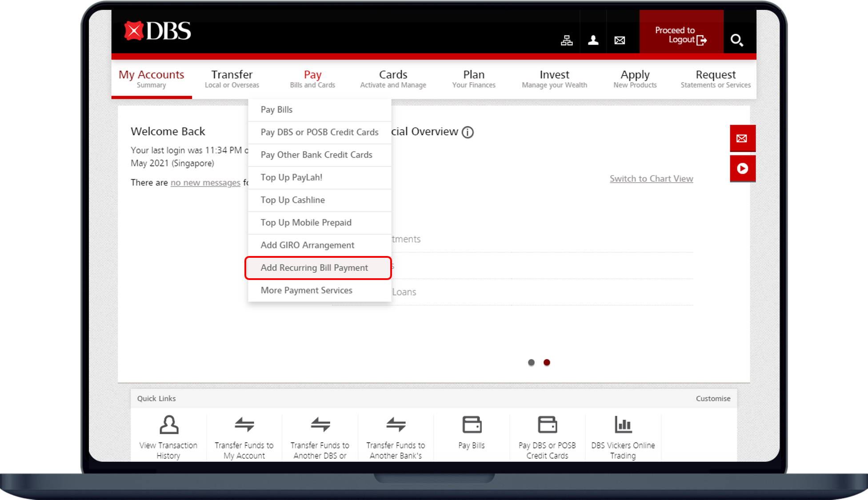868x500 pixels.
Task: Click the red play button quick-action icon
Action: 742,168
